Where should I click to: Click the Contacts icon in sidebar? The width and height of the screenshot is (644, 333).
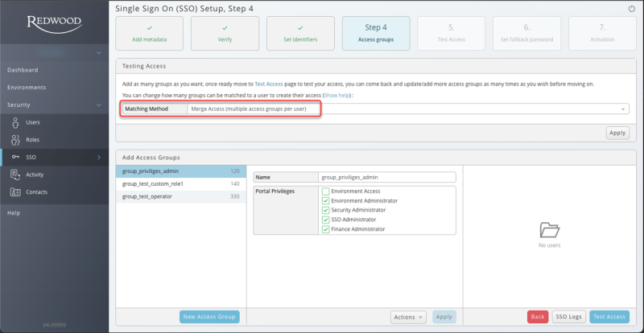pos(16,191)
